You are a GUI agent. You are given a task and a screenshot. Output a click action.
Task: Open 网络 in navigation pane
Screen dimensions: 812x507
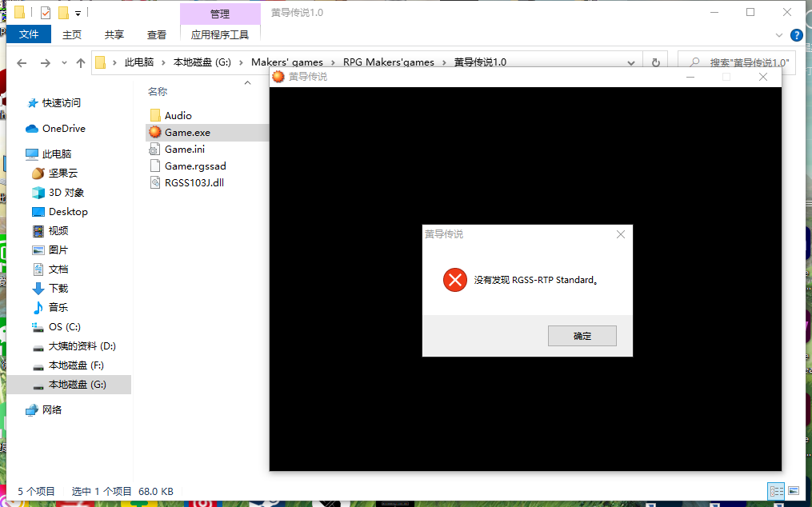tap(52, 410)
